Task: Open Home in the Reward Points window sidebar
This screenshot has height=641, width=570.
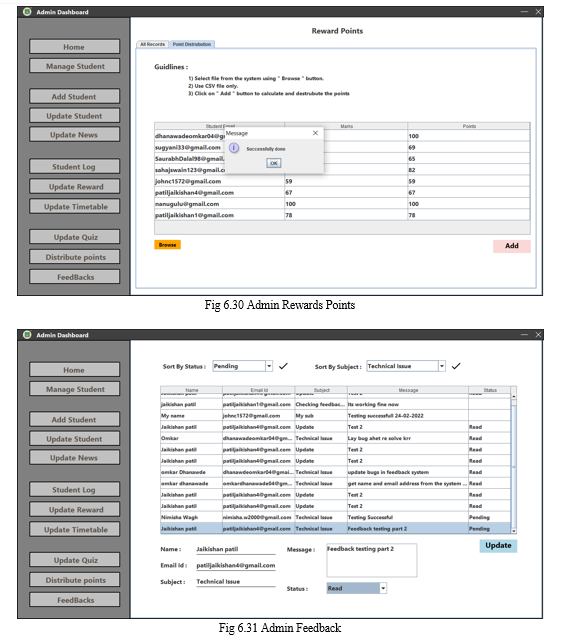Action: [x=74, y=47]
